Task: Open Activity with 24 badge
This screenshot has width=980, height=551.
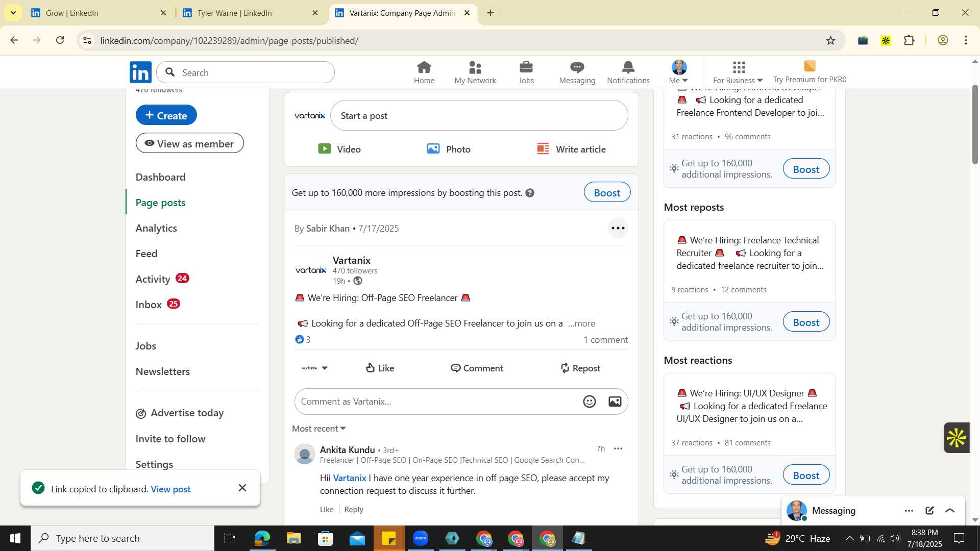Action: [x=162, y=279]
